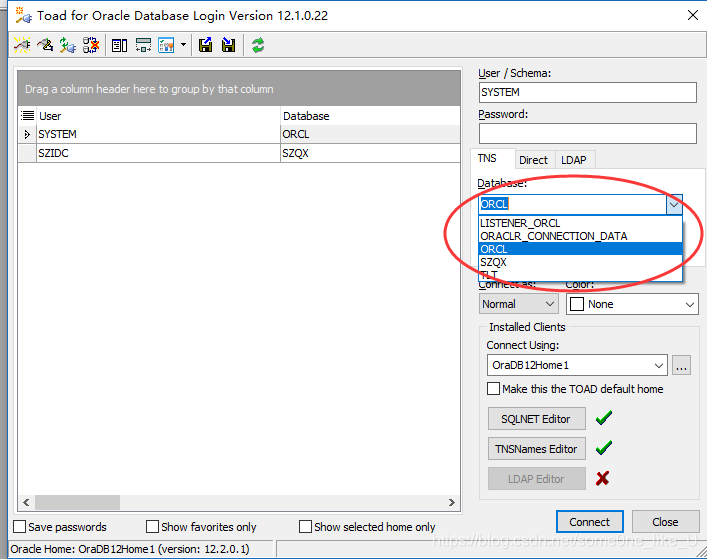Click the import connections disk icon

[228, 45]
